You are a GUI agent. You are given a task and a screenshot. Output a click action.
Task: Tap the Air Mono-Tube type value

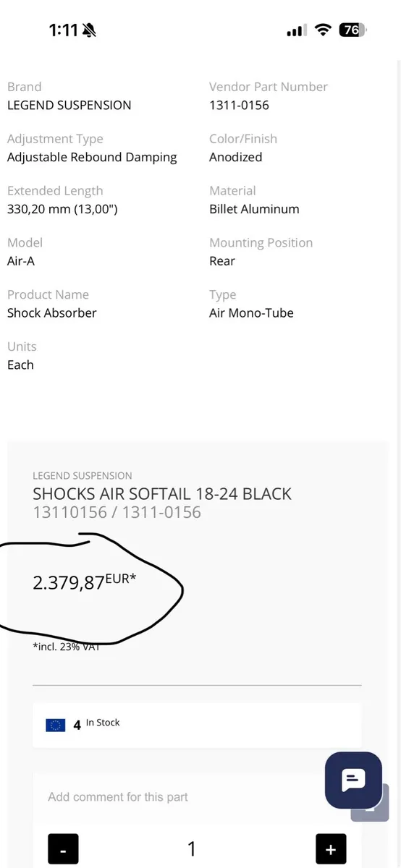251,313
